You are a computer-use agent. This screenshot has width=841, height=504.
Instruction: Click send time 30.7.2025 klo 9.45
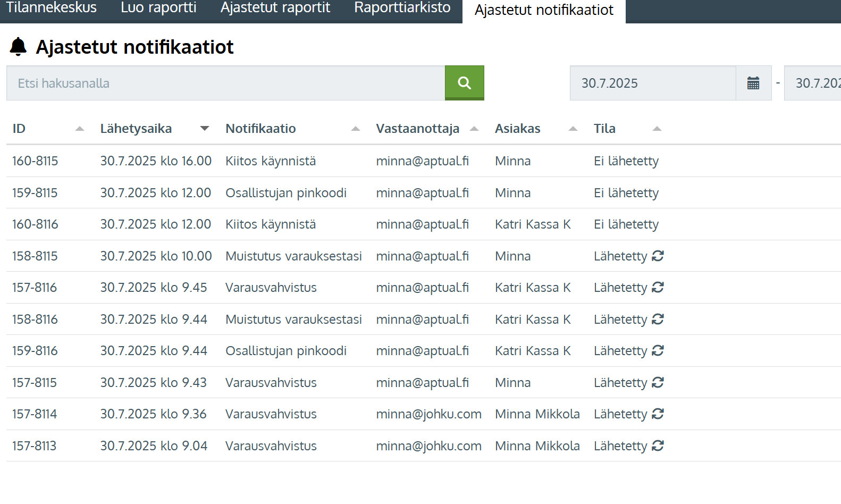[x=154, y=288]
